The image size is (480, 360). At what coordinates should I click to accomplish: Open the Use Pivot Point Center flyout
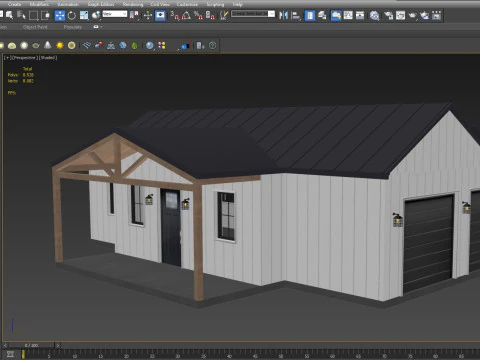(x=135, y=15)
